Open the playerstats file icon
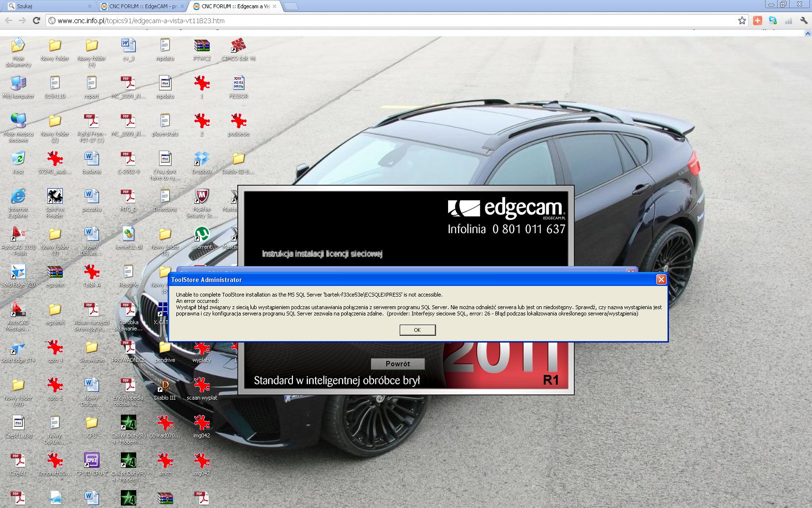The image size is (812, 508). point(165,125)
